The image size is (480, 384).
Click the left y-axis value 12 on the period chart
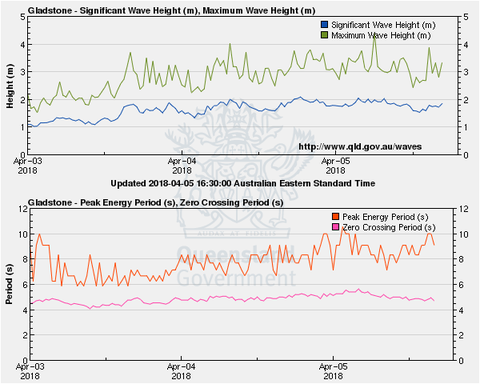point(23,209)
